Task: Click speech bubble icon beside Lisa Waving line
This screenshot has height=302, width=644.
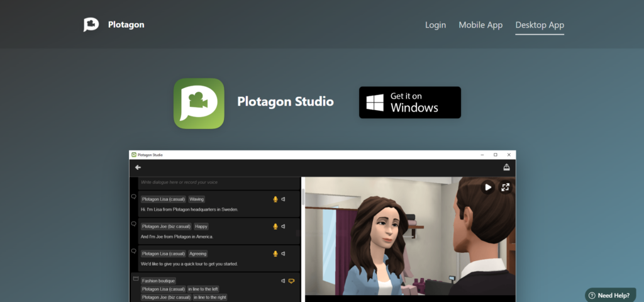Action: [x=133, y=197]
